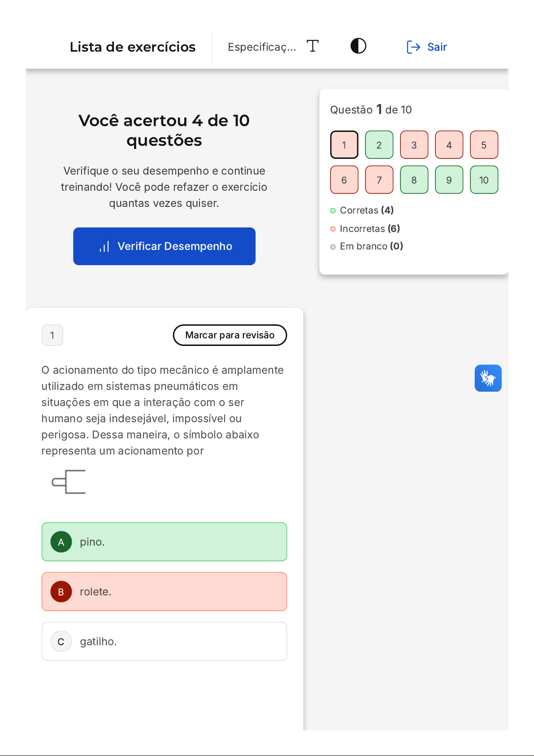Open question 8 green square

coord(414,180)
